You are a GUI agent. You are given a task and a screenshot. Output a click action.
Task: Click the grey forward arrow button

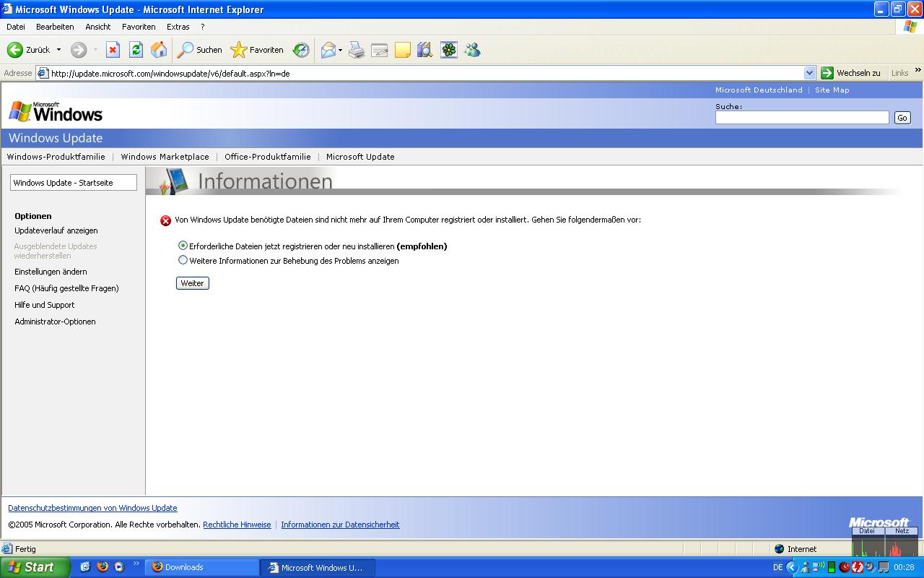coord(79,50)
